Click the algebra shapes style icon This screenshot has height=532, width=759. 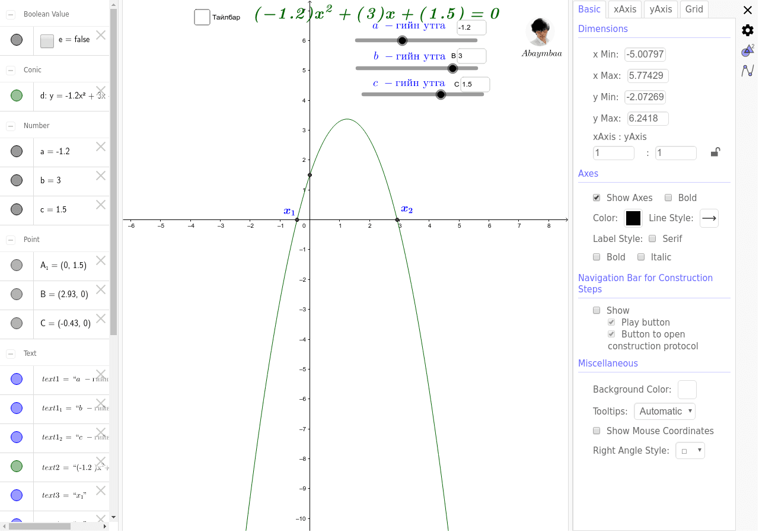748,51
